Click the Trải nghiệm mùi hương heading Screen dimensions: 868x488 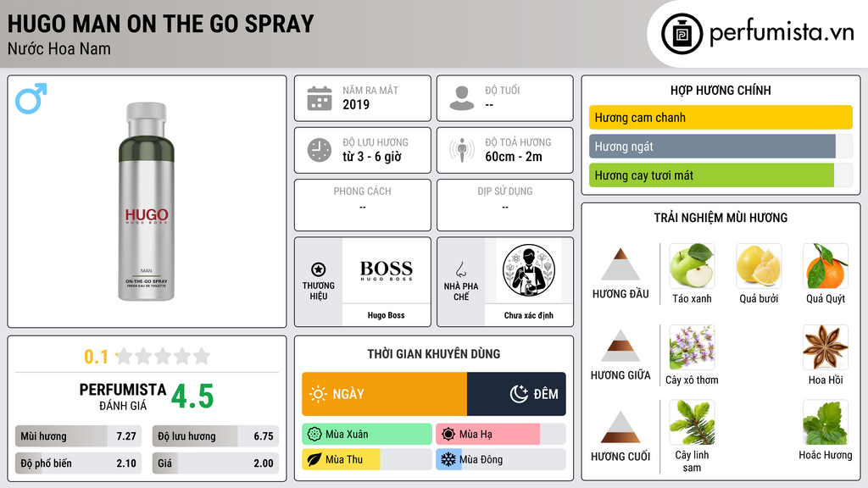721,218
